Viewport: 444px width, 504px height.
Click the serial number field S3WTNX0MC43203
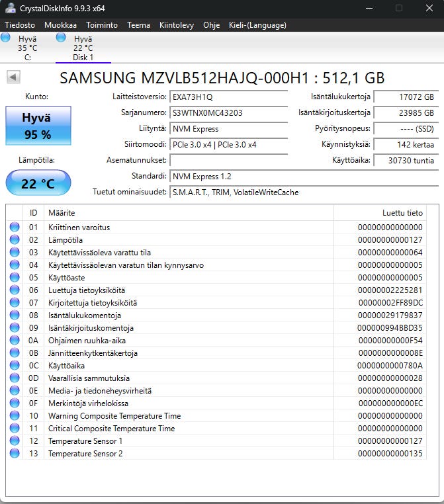click(x=228, y=112)
